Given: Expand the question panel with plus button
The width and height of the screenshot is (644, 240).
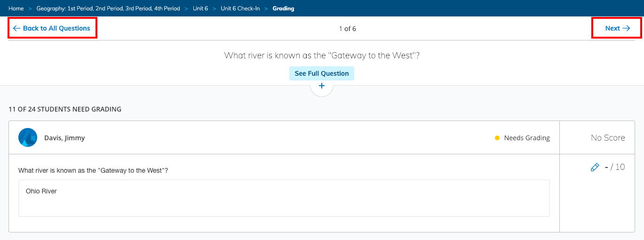Looking at the screenshot, I should tap(322, 86).
